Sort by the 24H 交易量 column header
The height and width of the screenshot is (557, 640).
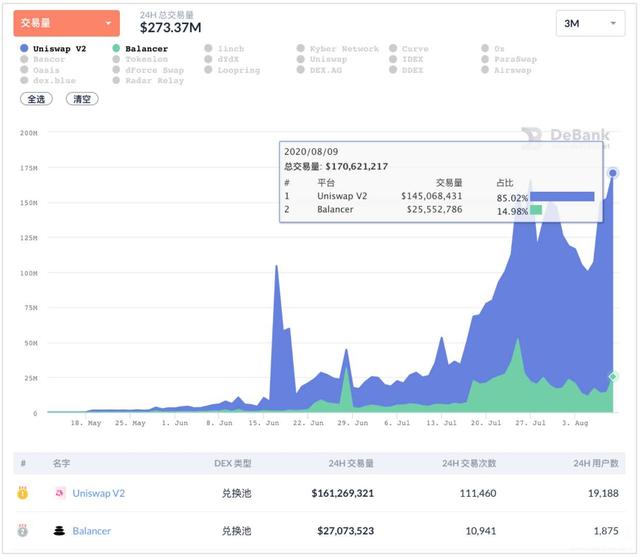pyautogui.click(x=351, y=463)
